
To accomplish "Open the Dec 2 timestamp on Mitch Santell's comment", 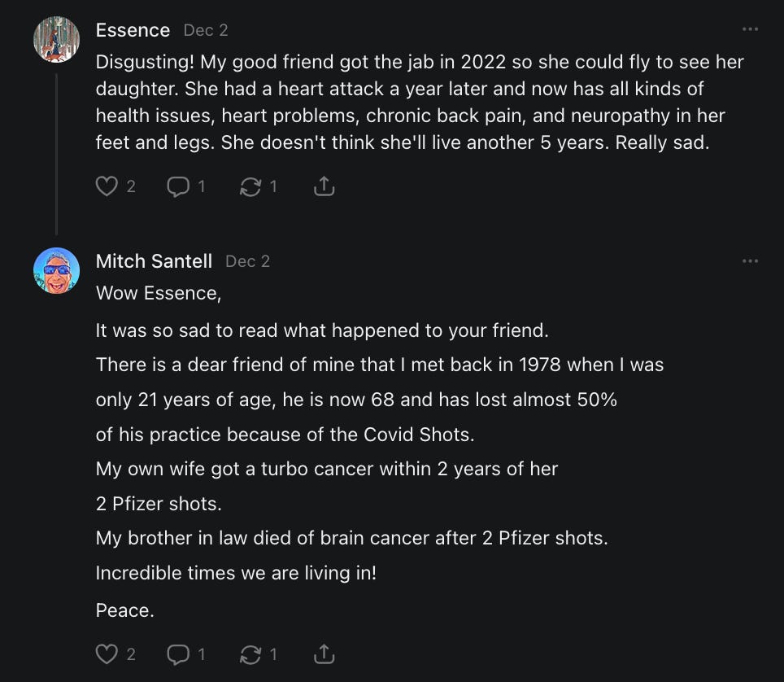I will pyautogui.click(x=247, y=261).
